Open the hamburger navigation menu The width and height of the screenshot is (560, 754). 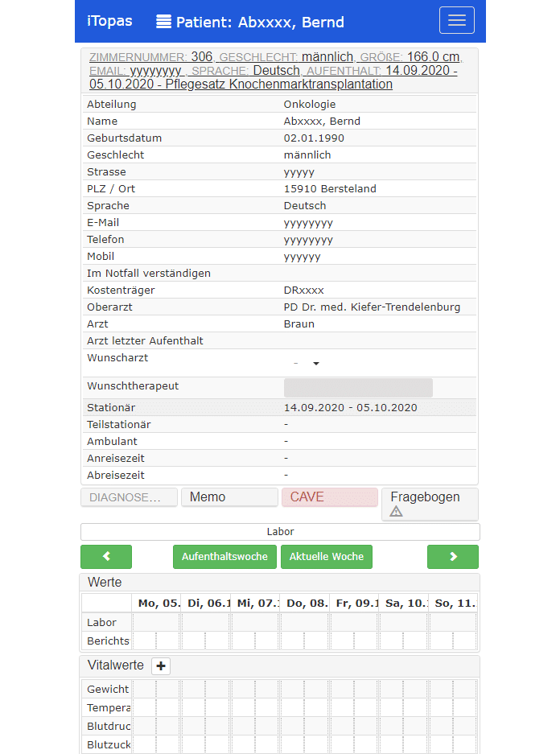tap(456, 21)
